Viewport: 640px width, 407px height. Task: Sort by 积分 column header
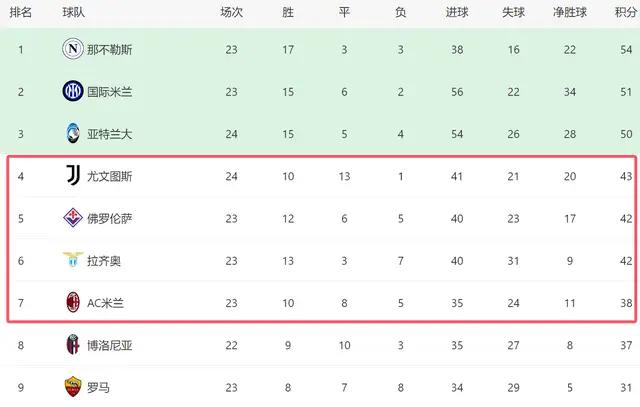click(x=626, y=12)
